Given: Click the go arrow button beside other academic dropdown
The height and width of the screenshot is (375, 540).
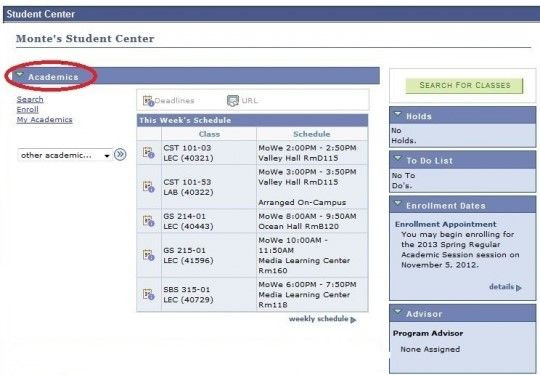Looking at the screenshot, I should tap(120, 154).
